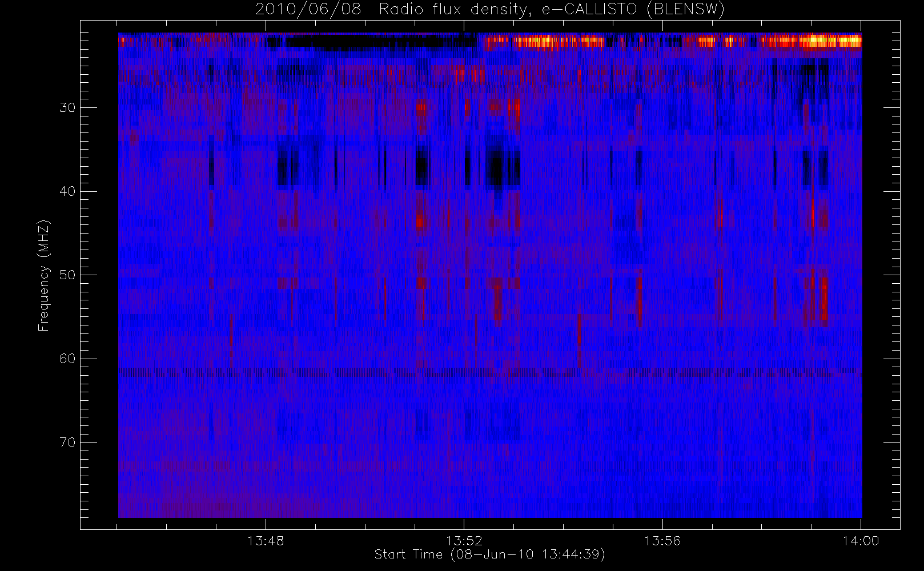Click the 30 frequency tick label

(67, 108)
